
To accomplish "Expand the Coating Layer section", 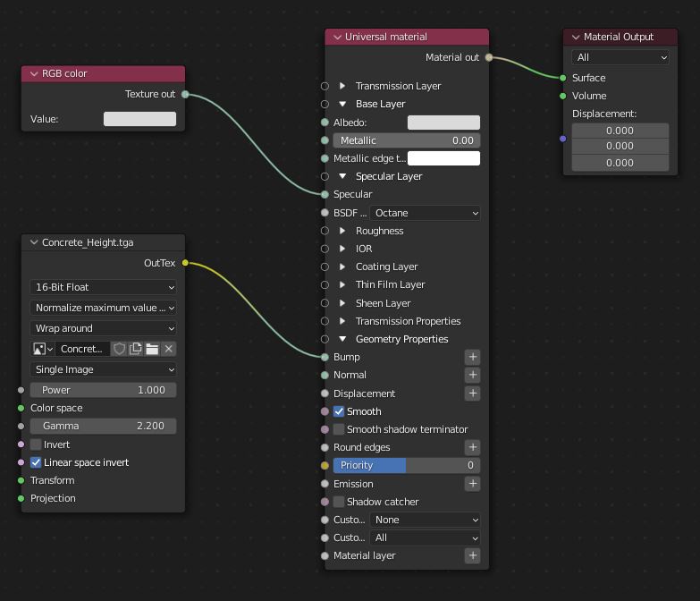I will (x=342, y=267).
